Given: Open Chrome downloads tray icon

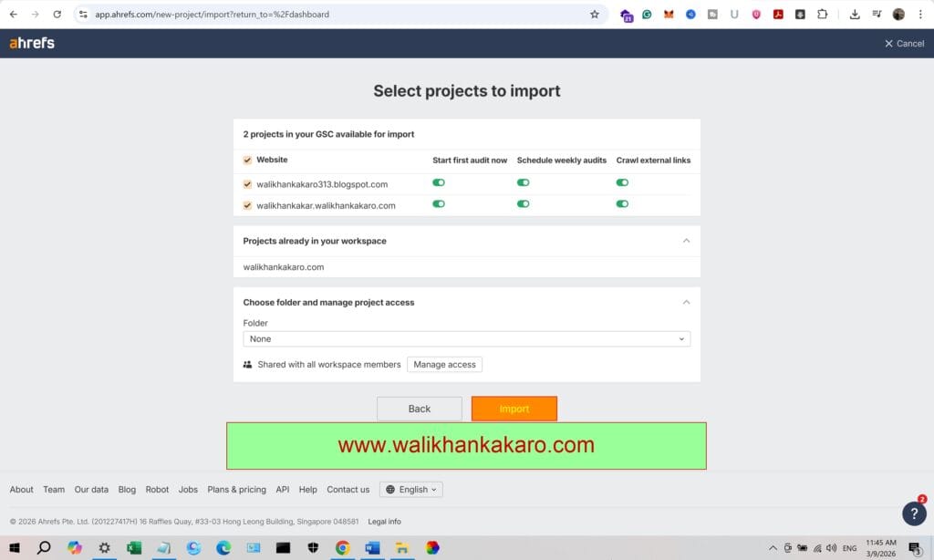Looking at the screenshot, I should coord(854,15).
